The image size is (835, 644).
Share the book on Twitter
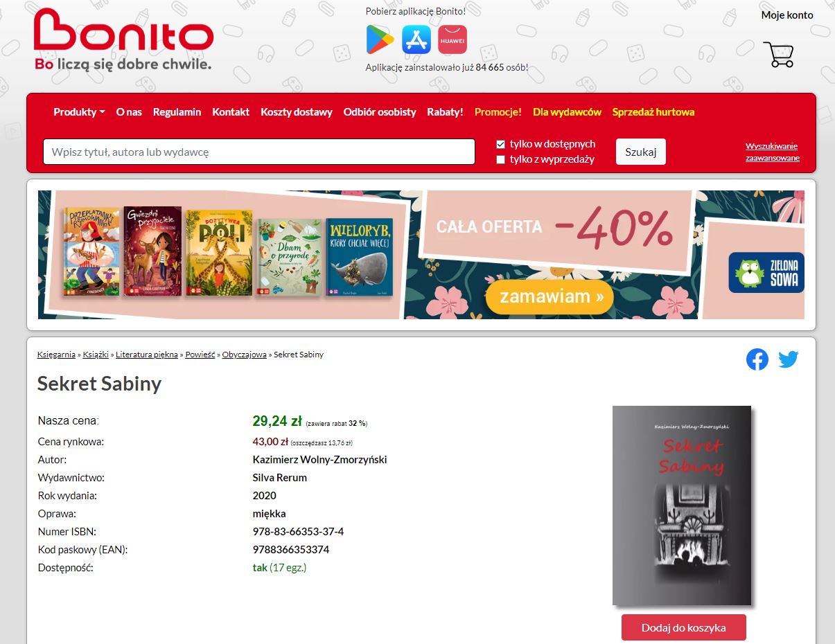(x=789, y=359)
